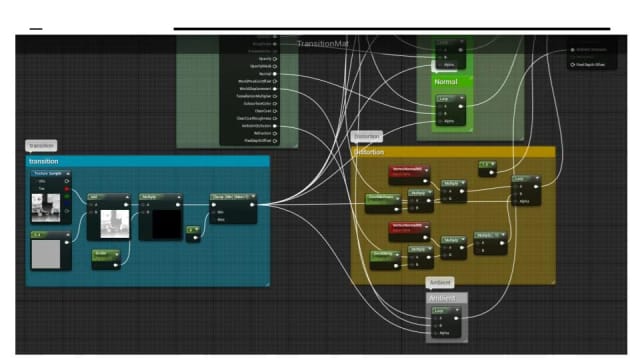Select the yellow distortion comment header

(453, 152)
